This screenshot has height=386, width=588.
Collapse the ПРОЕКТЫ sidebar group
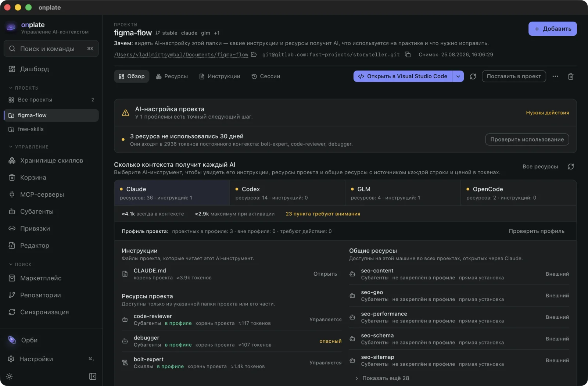coord(24,88)
